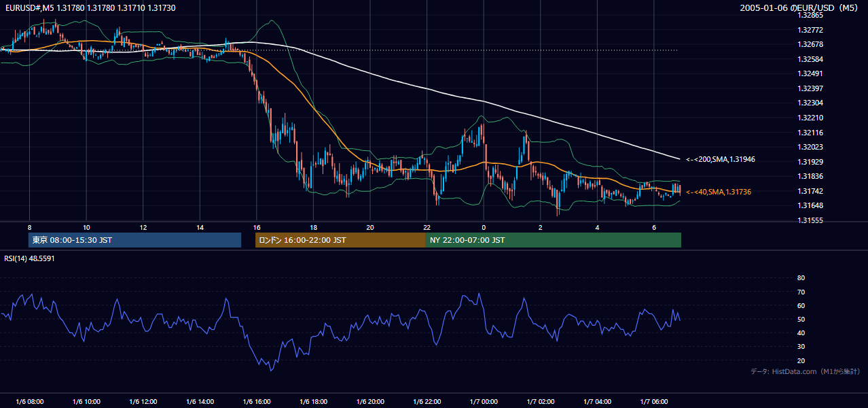Click price axis value 1.32116
Screen dimensions: 868x408
pos(810,133)
